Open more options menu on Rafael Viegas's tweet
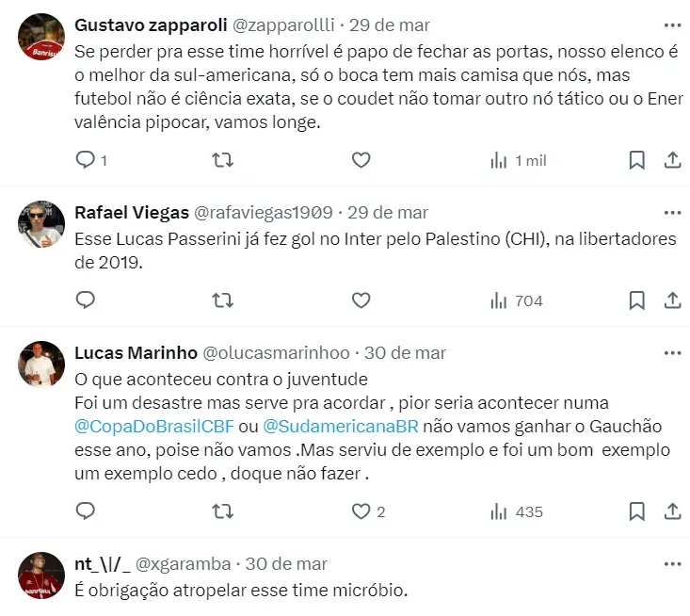 click(672, 212)
